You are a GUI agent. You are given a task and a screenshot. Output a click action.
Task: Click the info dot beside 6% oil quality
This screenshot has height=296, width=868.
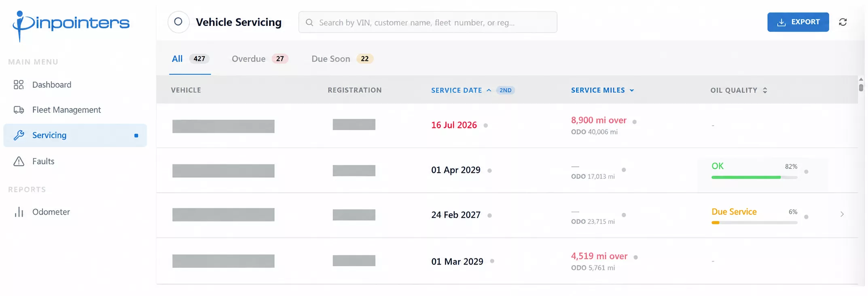coord(806,217)
